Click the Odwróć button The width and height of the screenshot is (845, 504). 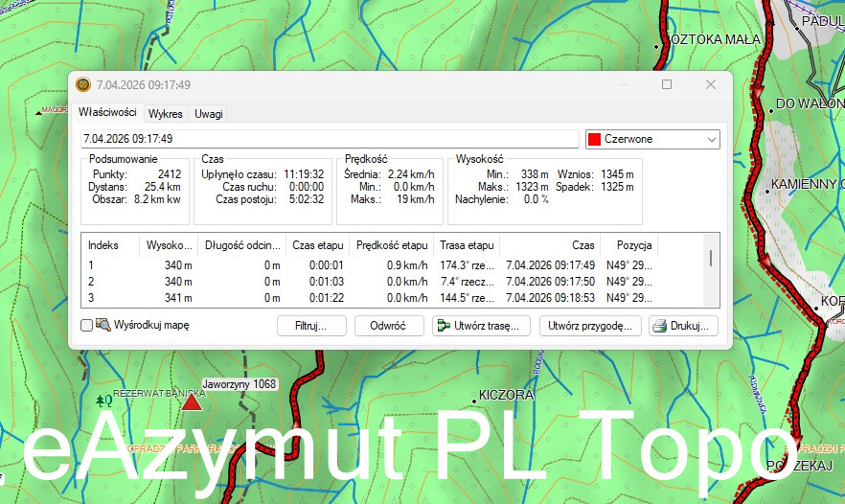pyautogui.click(x=388, y=326)
